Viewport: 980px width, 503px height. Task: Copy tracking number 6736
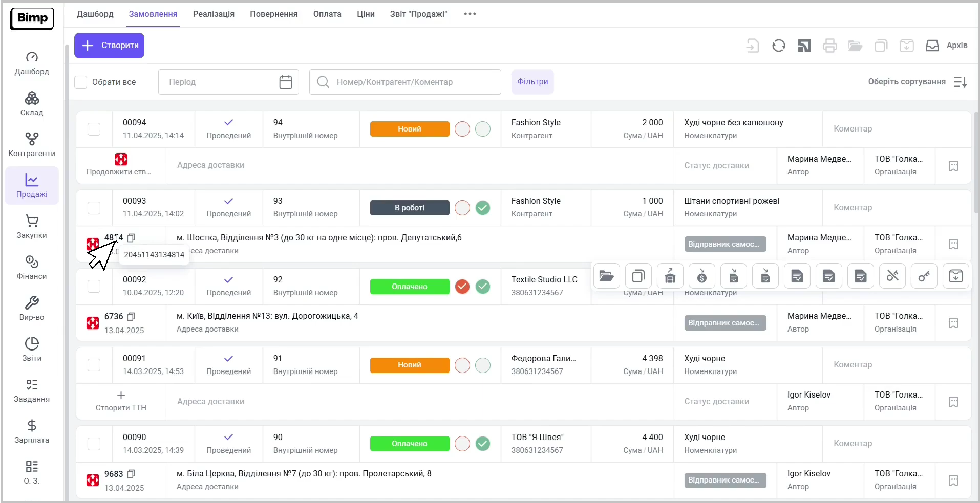(131, 317)
